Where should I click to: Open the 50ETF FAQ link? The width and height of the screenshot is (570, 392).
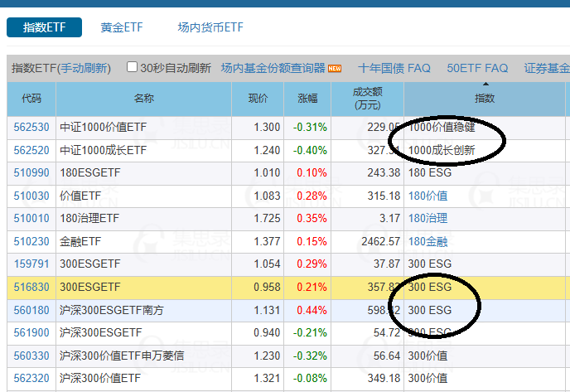[x=477, y=68]
